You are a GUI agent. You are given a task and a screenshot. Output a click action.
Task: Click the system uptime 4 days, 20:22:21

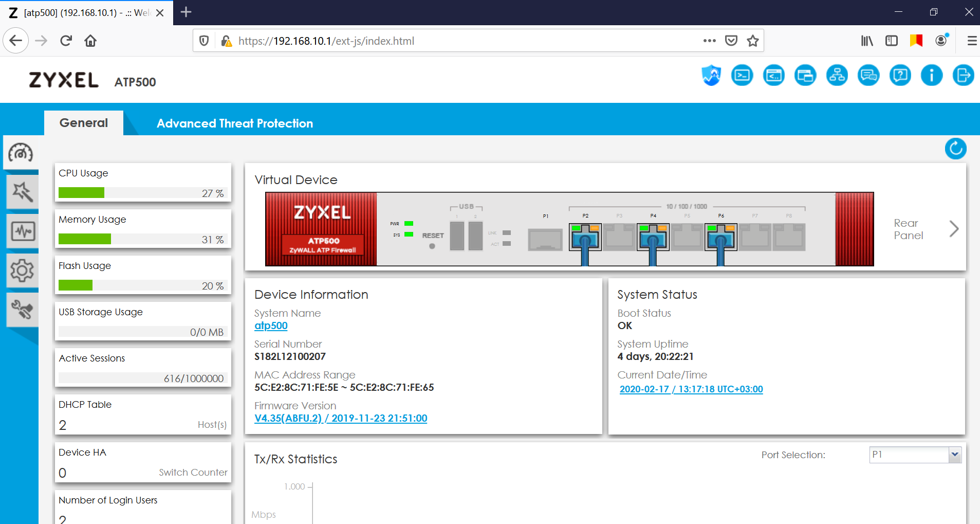[x=655, y=356]
